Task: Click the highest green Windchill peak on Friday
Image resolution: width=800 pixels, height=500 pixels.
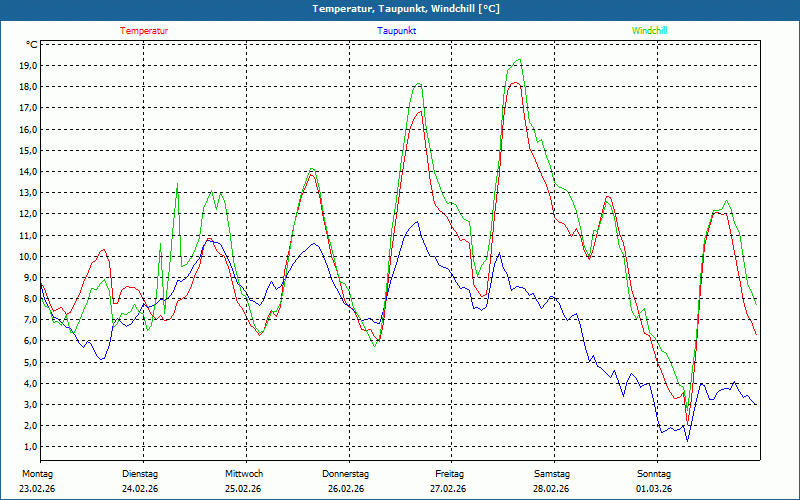Action: pyautogui.click(x=517, y=60)
